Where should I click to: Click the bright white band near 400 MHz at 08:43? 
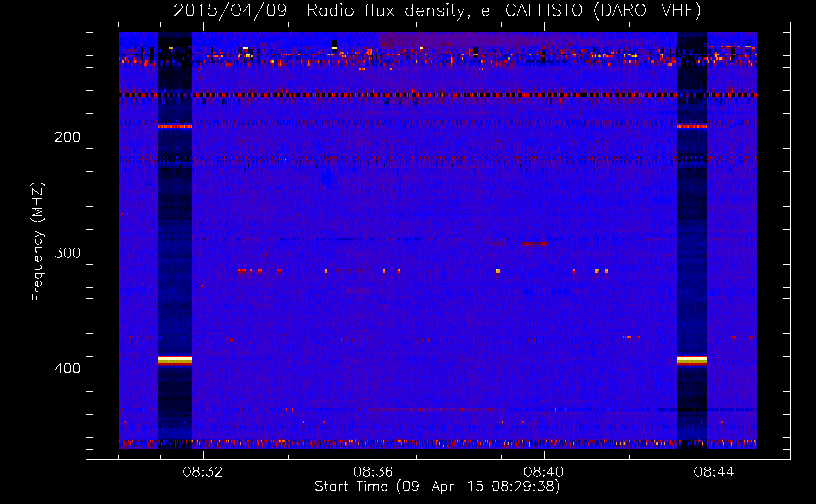point(692,360)
